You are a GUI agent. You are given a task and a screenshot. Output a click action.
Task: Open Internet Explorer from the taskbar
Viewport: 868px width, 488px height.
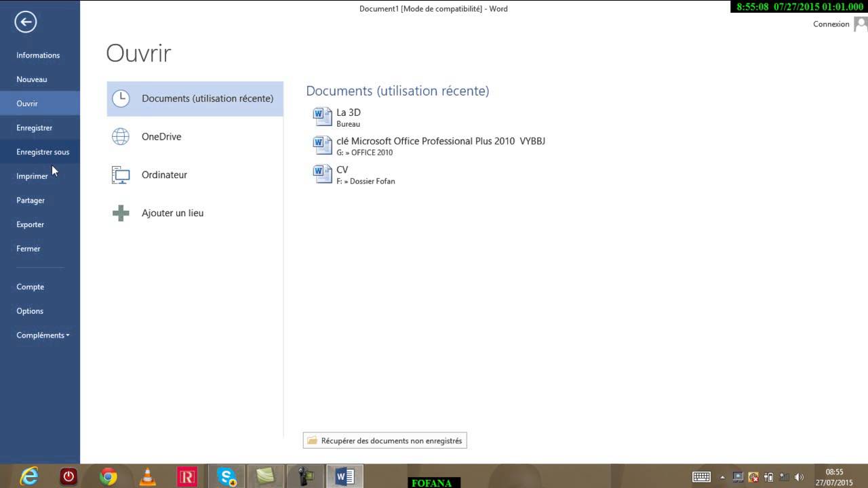pos(29,476)
